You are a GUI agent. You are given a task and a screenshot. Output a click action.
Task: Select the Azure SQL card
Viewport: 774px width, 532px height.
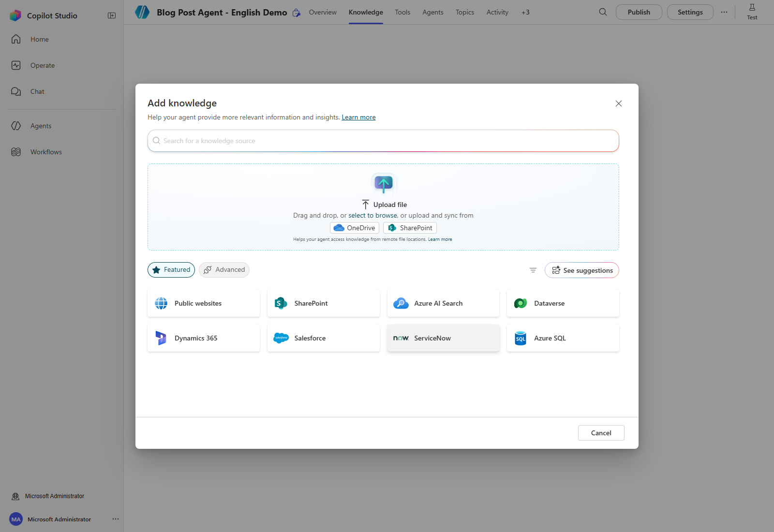(563, 338)
